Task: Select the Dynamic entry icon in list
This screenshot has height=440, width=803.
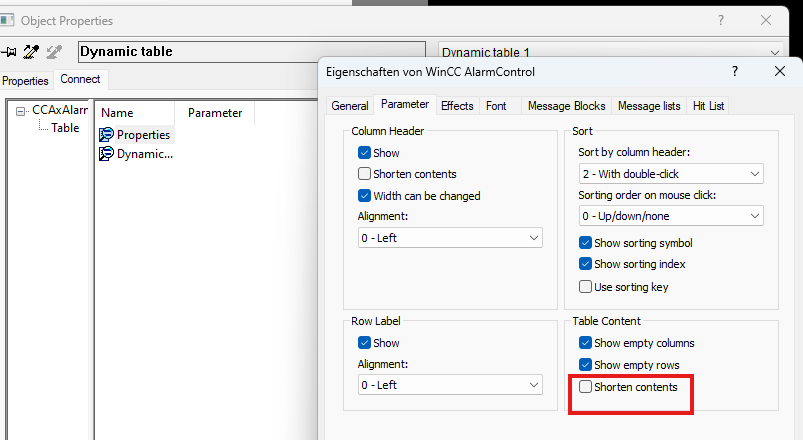Action: (x=106, y=154)
